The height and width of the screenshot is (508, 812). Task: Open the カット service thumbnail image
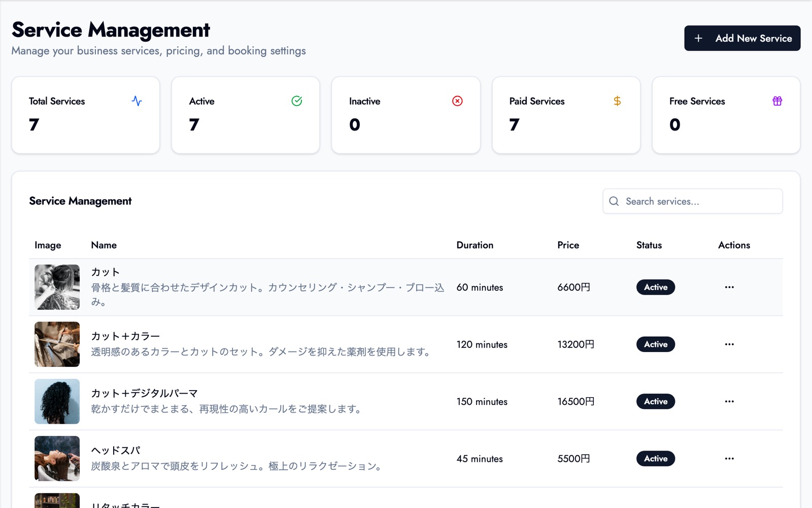click(x=57, y=287)
